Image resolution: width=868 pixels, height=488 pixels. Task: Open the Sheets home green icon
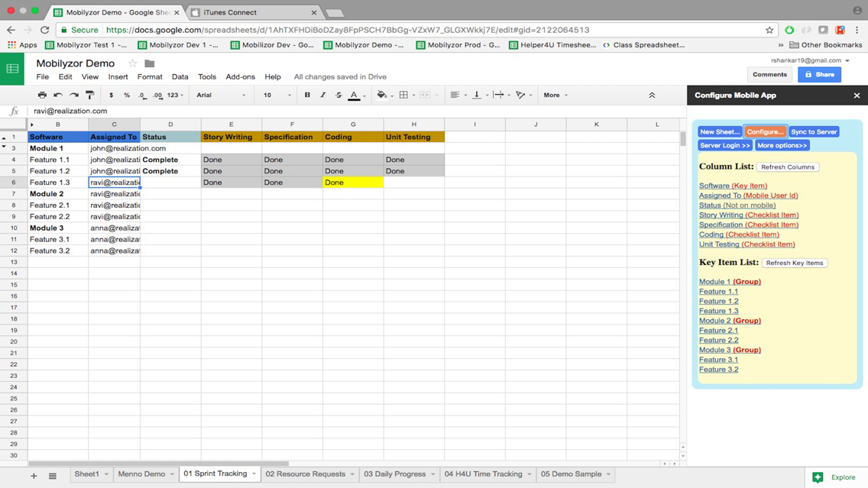(x=12, y=69)
